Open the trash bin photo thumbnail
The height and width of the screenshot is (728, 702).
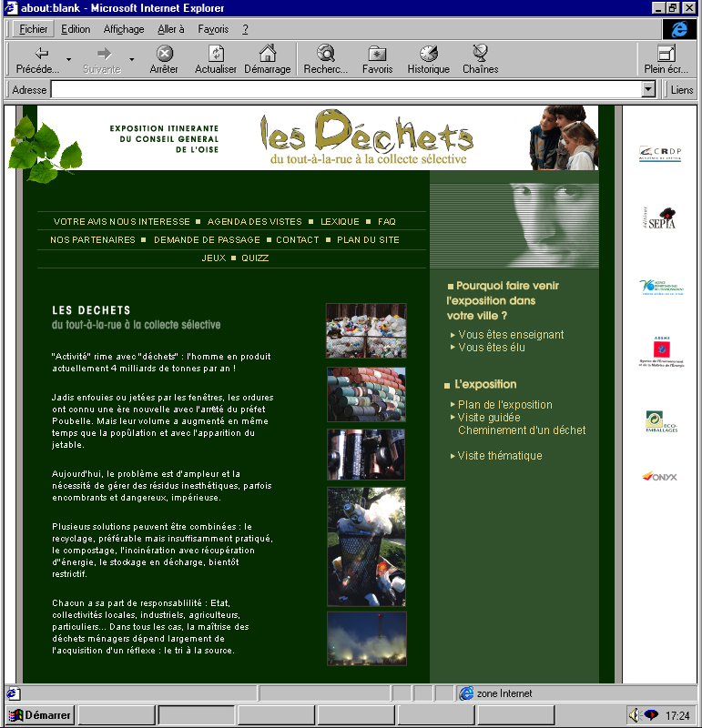click(x=366, y=546)
